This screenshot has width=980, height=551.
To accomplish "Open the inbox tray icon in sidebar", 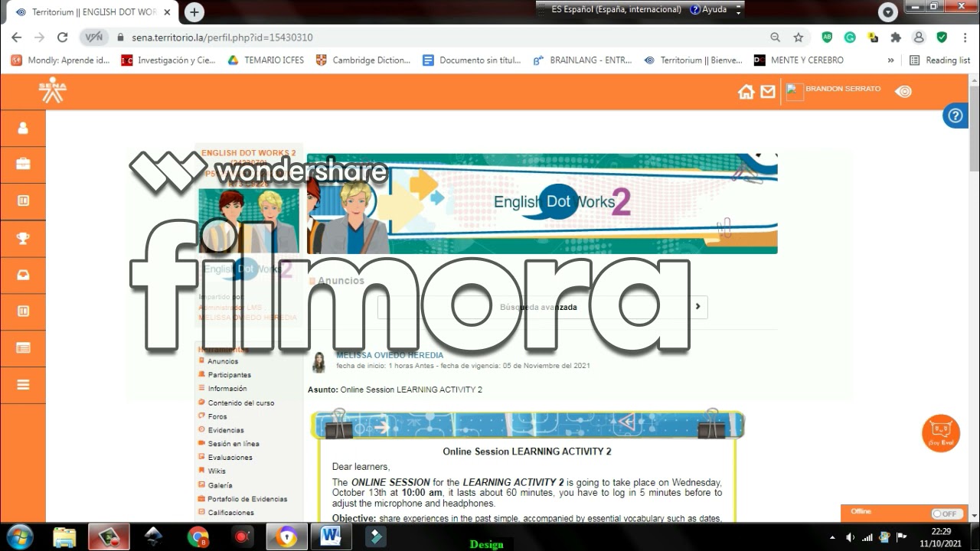I will click(23, 275).
